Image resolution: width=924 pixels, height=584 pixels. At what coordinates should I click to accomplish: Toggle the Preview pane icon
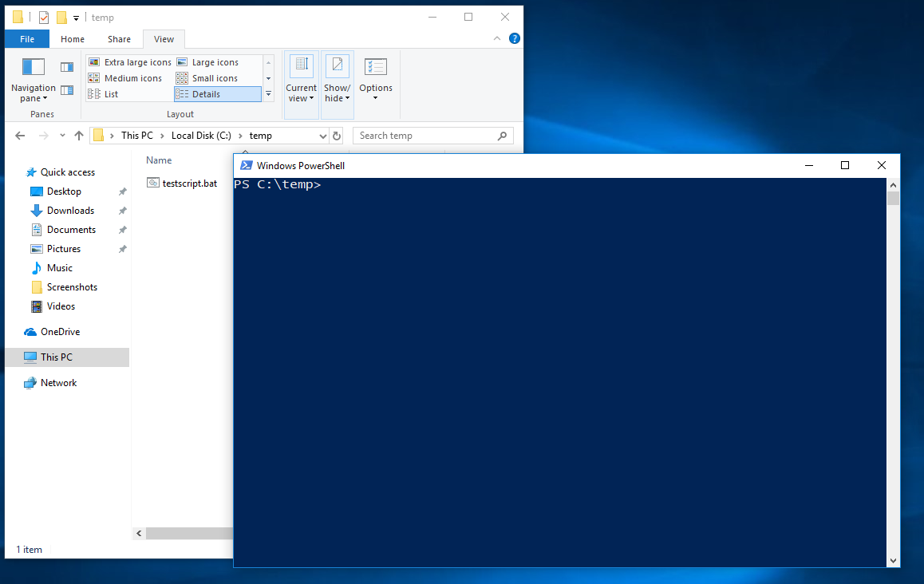click(67, 67)
